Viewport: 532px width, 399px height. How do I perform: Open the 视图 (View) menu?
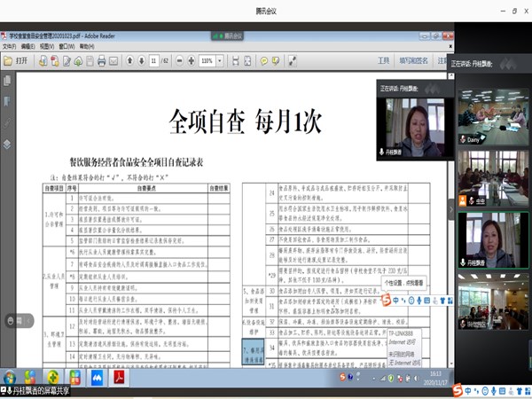45,44
